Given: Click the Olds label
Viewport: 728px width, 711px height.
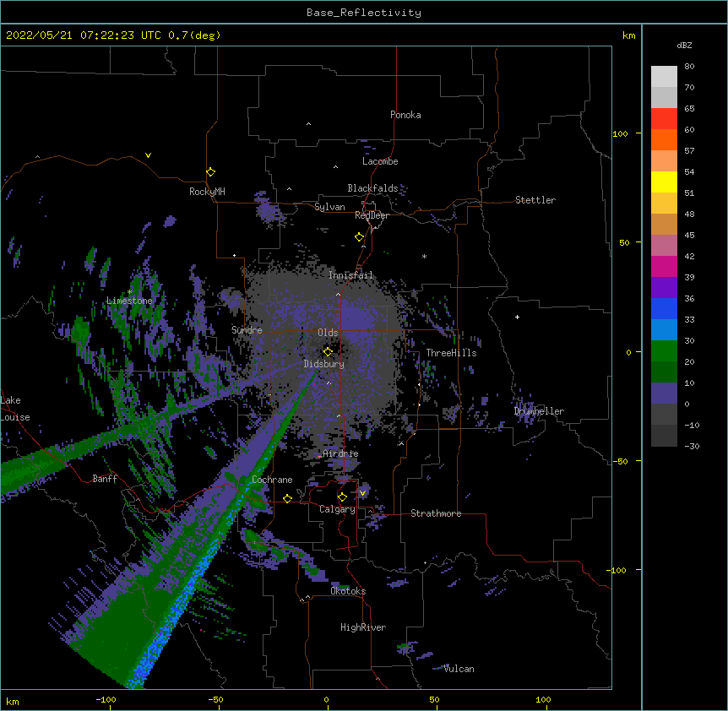Looking at the screenshot, I should [x=328, y=333].
